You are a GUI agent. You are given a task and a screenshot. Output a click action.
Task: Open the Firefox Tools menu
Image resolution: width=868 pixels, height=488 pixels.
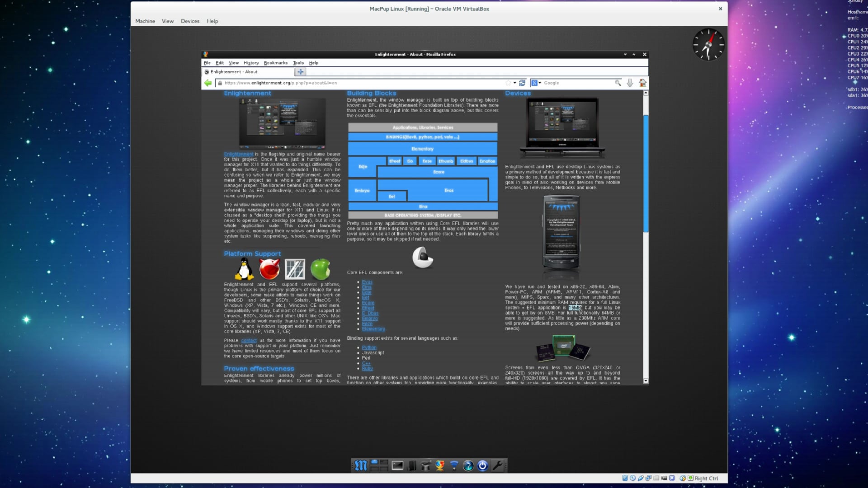(x=298, y=63)
